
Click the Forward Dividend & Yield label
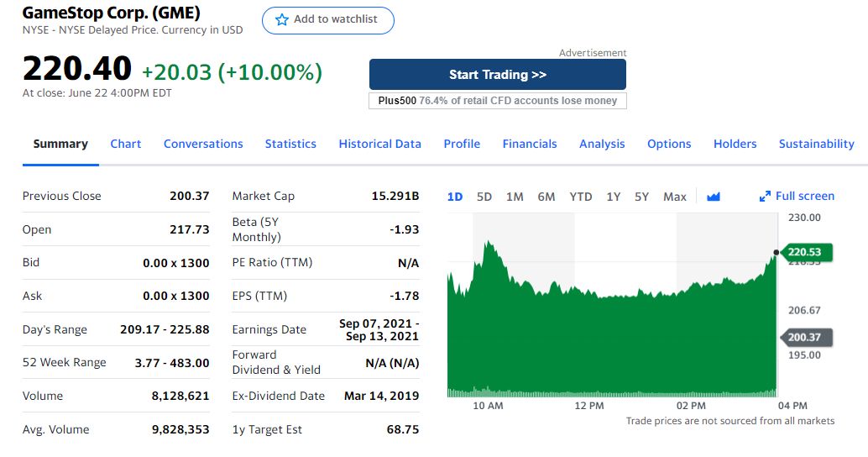coord(276,362)
